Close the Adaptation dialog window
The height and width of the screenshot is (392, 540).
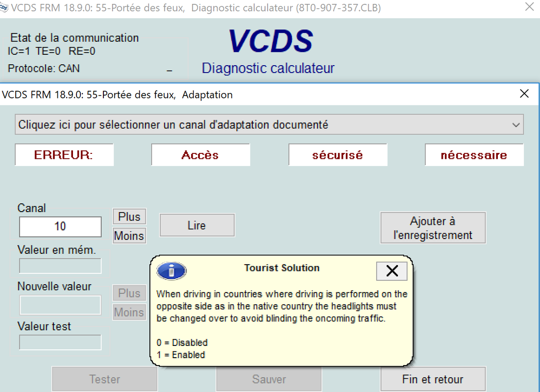(524, 94)
